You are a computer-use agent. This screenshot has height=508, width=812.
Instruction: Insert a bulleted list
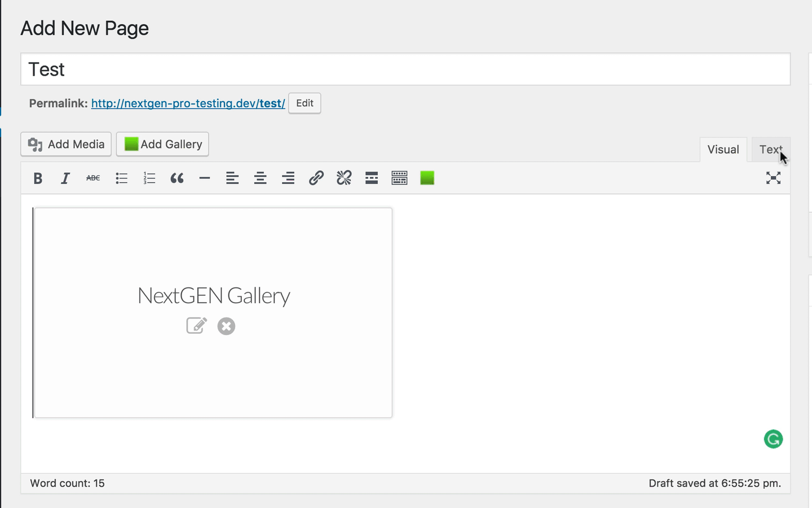(121, 178)
